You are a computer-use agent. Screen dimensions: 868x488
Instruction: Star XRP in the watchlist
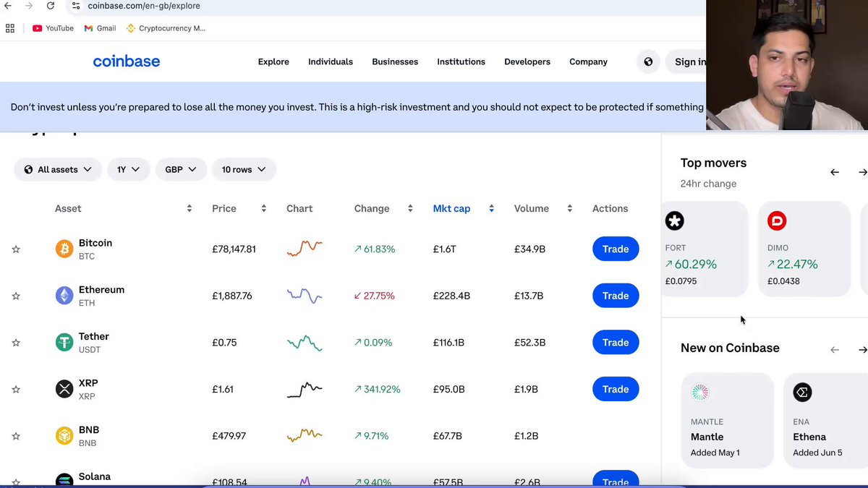pyautogui.click(x=16, y=389)
